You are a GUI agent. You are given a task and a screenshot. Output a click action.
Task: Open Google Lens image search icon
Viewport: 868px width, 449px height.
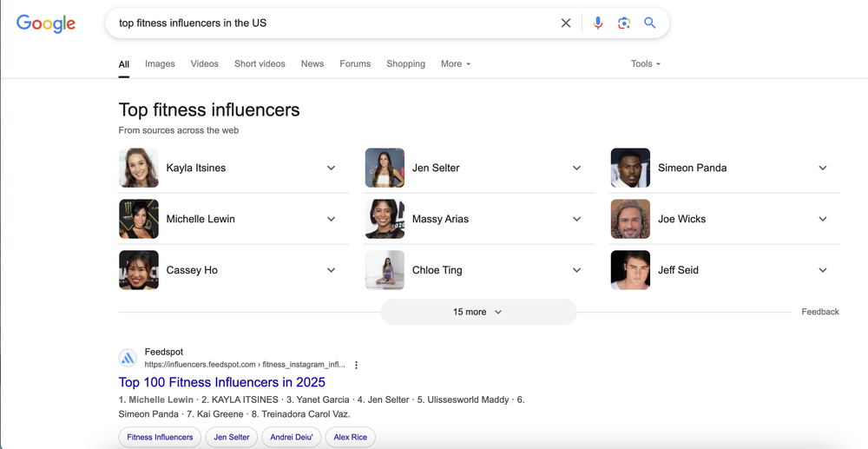click(x=624, y=23)
